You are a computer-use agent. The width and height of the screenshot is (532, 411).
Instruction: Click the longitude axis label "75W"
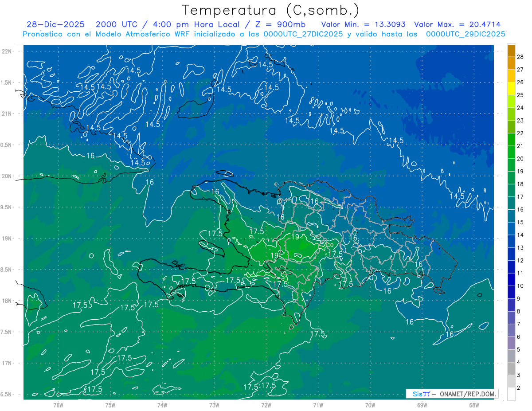coord(110,405)
